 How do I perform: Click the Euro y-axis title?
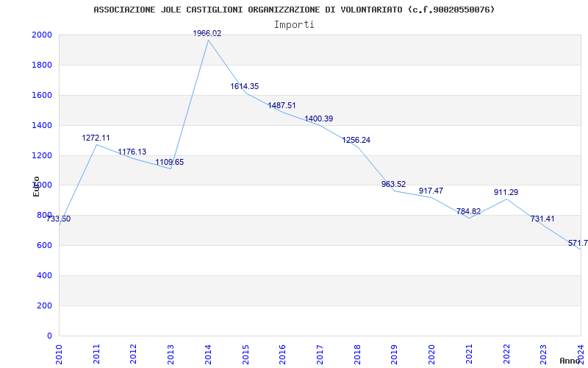(x=36, y=186)
